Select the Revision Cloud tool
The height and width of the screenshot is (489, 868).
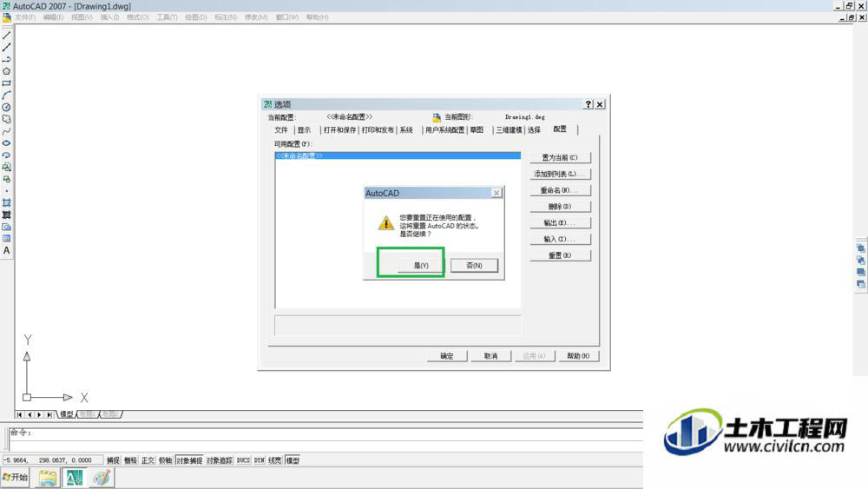click(7, 119)
